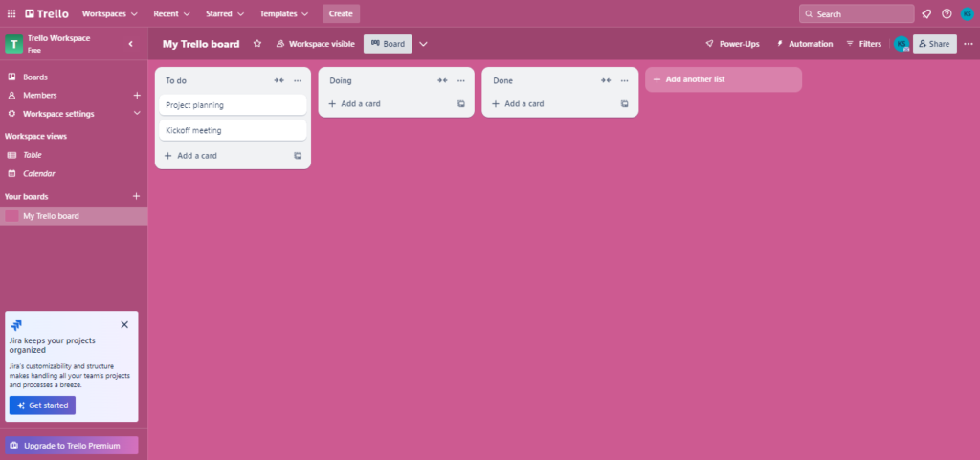The image size is (980, 460).
Task: Collapse the To do list
Action: pyautogui.click(x=278, y=80)
